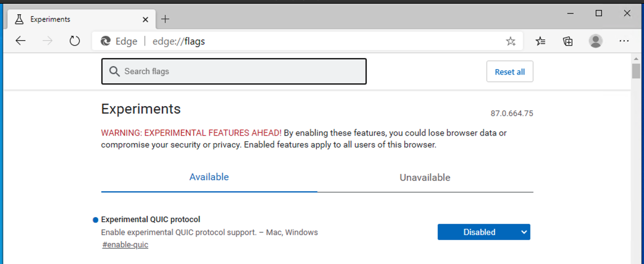Image resolution: width=644 pixels, height=264 pixels.
Task: Open the Favorites list icon
Action: point(541,41)
